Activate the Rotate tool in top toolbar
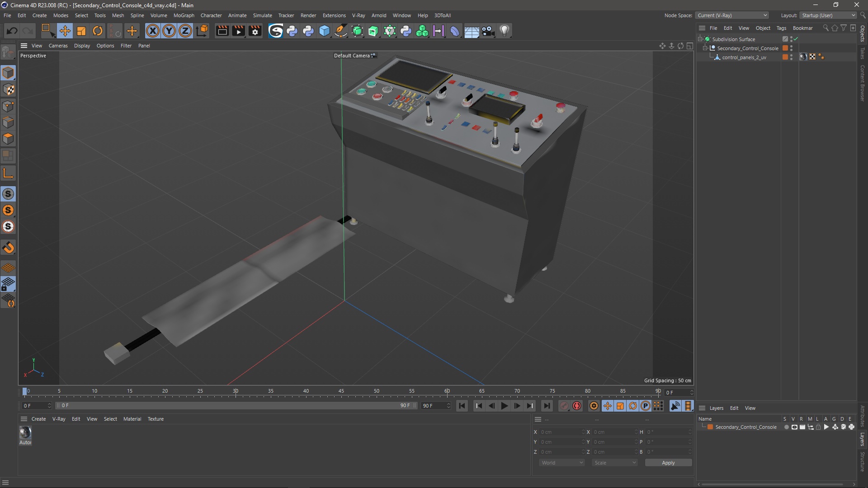Viewport: 868px width, 488px height. pyautogui.click(x=98, y=31)
